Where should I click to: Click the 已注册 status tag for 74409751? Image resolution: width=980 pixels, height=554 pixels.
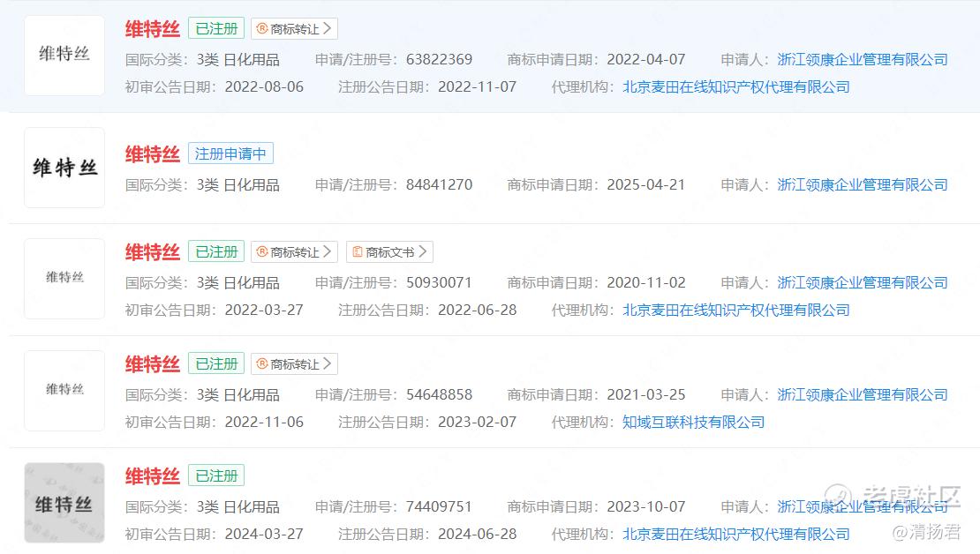click(x=216, y=475)
